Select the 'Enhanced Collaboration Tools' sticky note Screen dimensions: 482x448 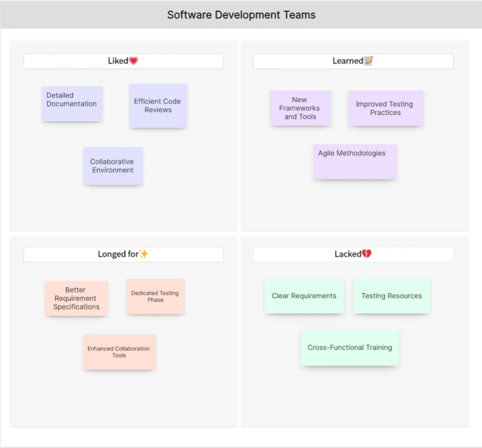pyautogui.click(x=119, y=352)
